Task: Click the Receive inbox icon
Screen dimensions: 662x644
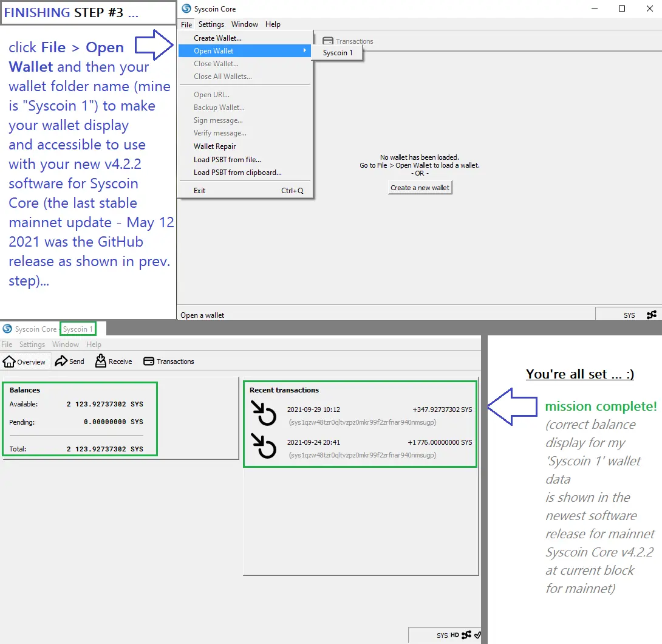Action: tap(100, 361)
